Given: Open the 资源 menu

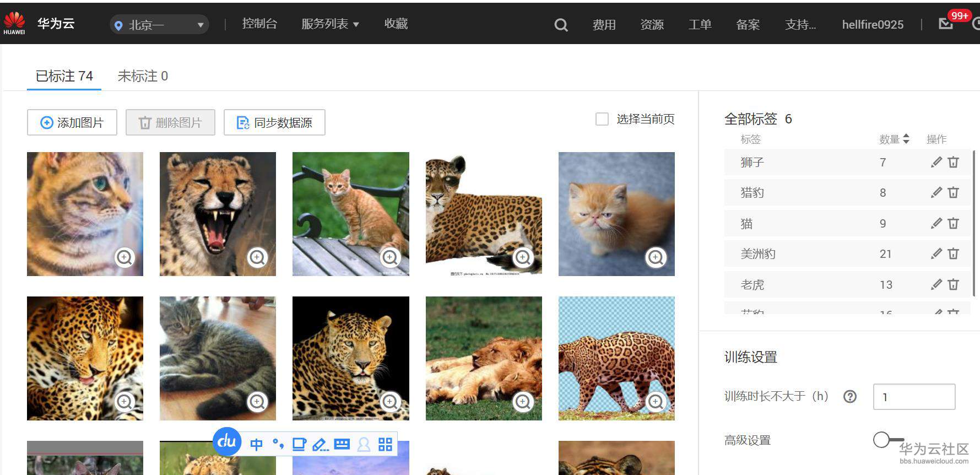Looking at the screenshot, I should click(652, 25).
